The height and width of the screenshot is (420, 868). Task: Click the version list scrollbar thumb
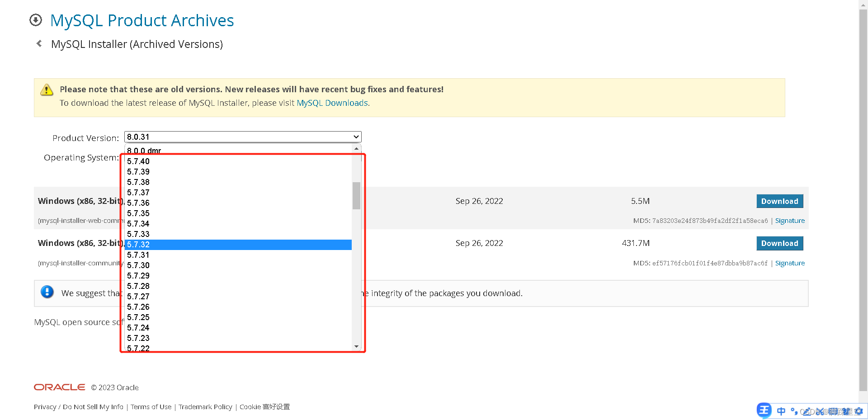pos(356,195)
